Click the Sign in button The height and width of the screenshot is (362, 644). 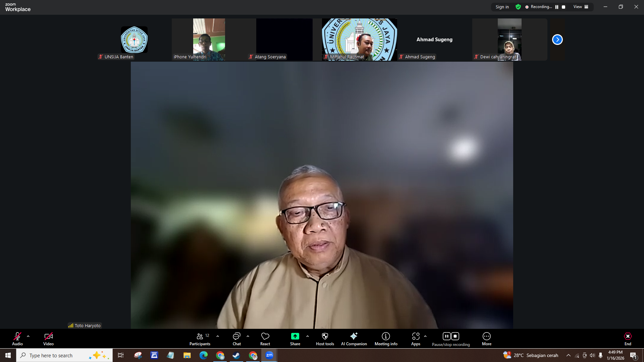pyautogui.click(x=502, y=7)
